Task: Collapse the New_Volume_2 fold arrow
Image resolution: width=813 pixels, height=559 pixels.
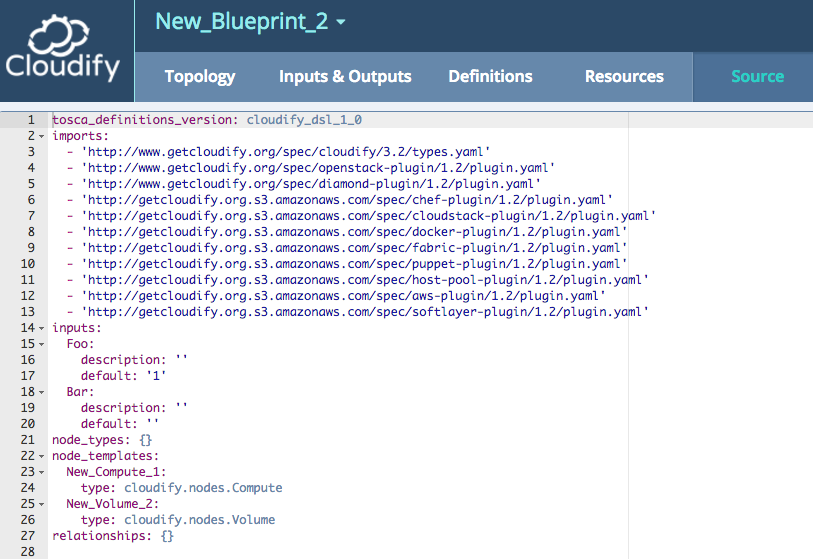Action: (41, 504)
